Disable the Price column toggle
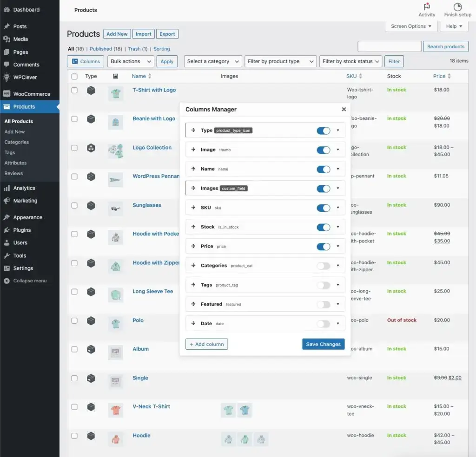Image resolution: width=476 pixels, height=457 pixels. (324, 247)
